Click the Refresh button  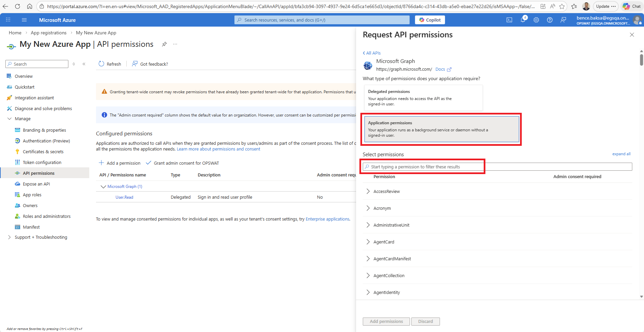click(110, 64)
